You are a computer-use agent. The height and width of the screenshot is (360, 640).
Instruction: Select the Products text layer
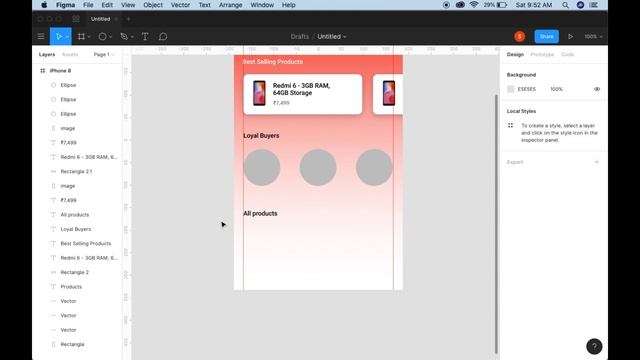pyautogui.click(x=71, y=287)
